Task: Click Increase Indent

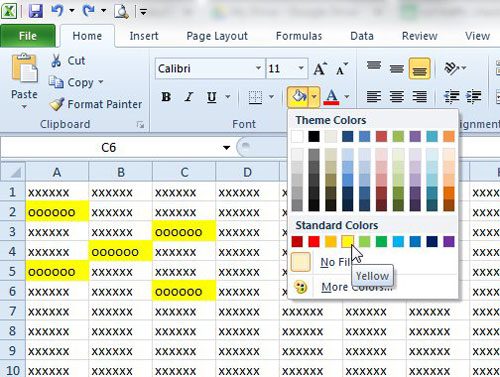Action: coord(474,97)
